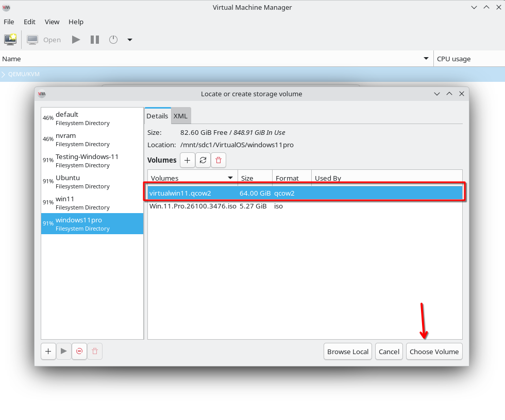This screenshot has height=420, width=505.
Task: Maximize the Virtual Machine Manager window
Action: click(x=486, y=7)
